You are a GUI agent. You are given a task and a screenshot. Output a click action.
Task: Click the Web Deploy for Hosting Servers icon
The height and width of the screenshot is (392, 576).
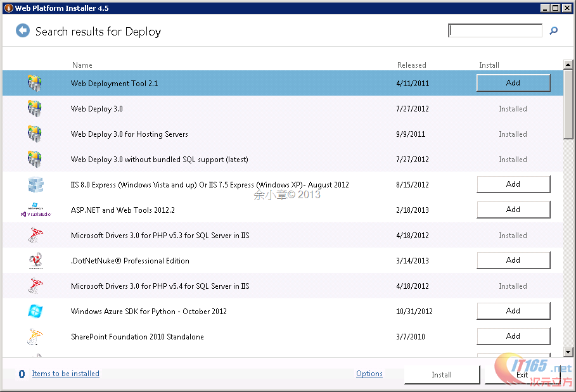coord(35,134)
